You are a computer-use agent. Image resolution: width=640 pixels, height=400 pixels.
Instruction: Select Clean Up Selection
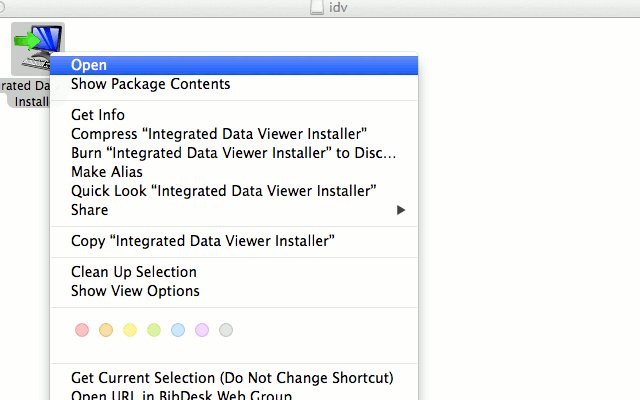[x=134, y=272]
